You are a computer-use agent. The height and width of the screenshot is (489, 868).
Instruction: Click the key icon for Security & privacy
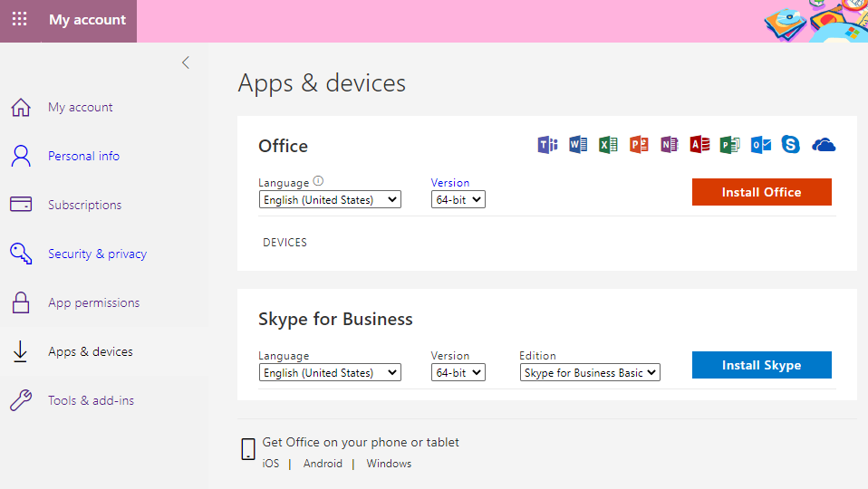click(21, 254)
